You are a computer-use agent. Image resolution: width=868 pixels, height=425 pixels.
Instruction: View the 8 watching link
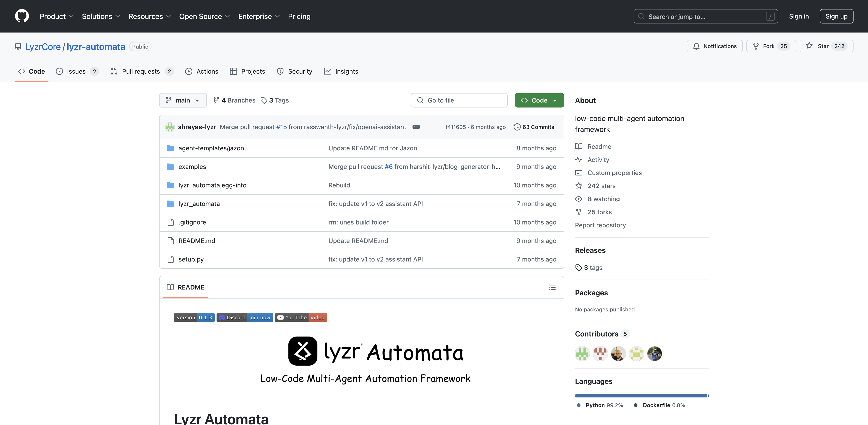(x=597, y=199)
